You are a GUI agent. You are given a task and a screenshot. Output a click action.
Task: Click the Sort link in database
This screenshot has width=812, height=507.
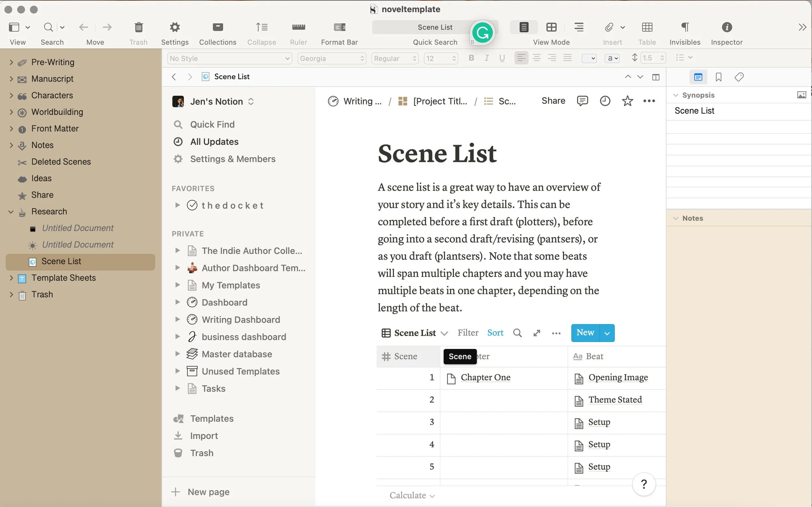pos(495,333)
